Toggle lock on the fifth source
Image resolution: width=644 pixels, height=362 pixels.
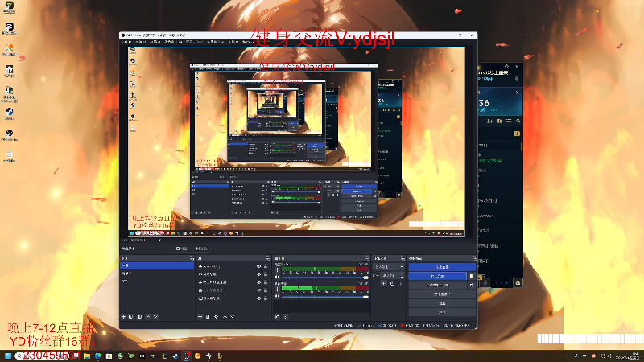pyautogui.click(x=266, y=298)
